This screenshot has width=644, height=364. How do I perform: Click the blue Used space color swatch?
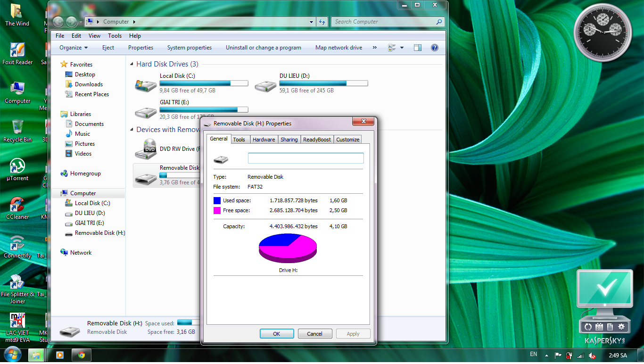coord(217,201)
